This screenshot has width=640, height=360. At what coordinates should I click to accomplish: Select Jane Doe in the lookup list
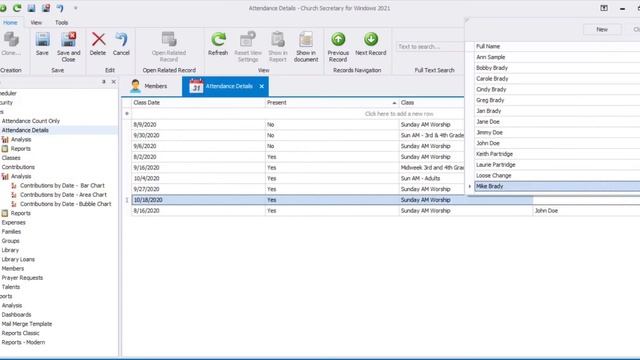click(557, 122)
